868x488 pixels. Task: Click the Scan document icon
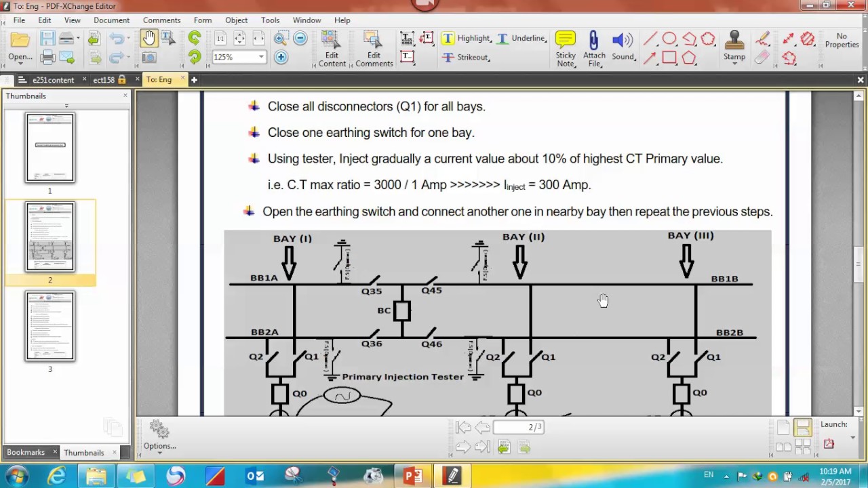66,39
